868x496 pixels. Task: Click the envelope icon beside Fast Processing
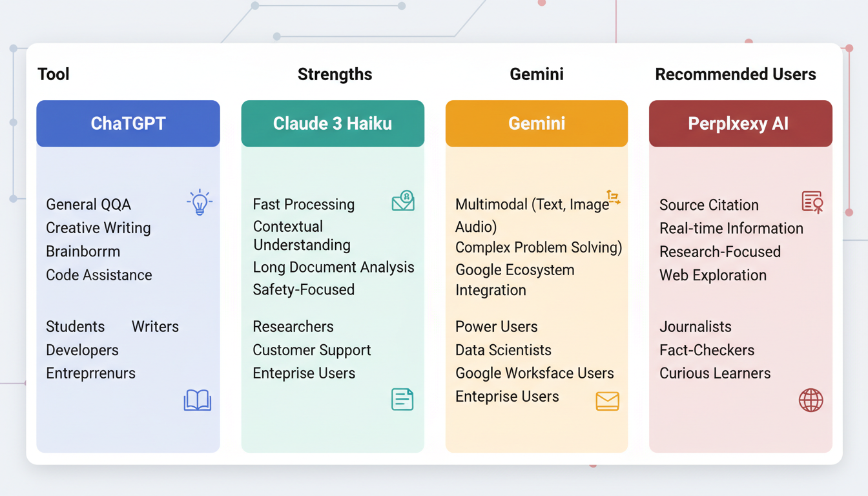click(x=403, y=201)
